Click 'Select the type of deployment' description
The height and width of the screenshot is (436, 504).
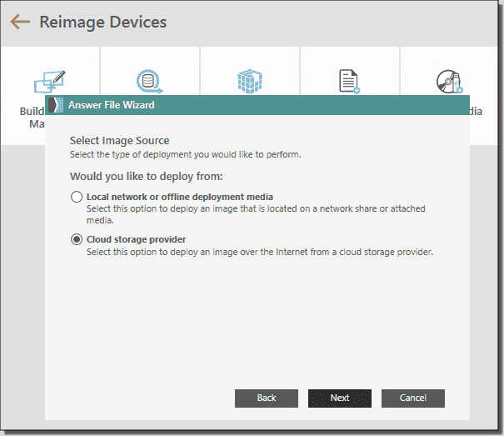tap(186, 154)
